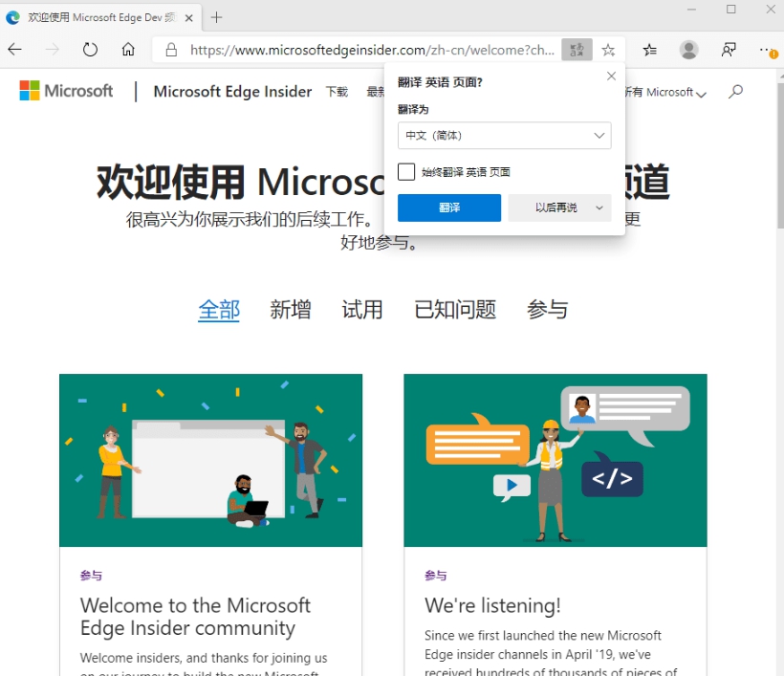The image size is (784, 676).
Task: Select the 试用 tab
Action: [361, 309]
